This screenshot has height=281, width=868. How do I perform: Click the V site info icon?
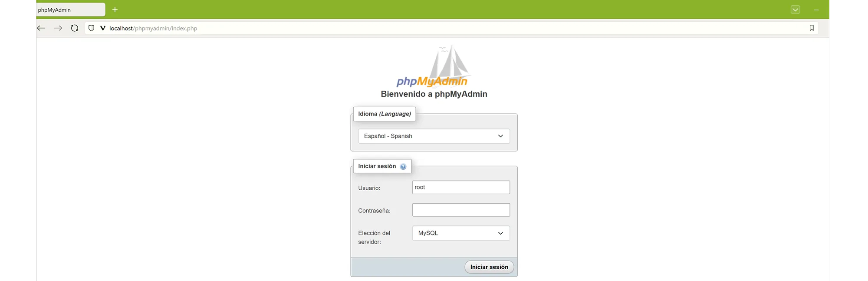[x=103, y=28]
